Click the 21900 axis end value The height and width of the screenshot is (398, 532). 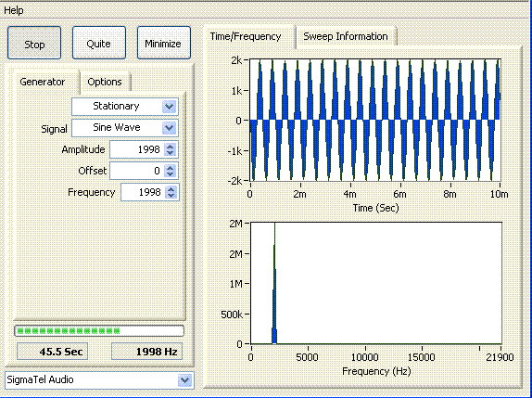(x=500, y=357)
